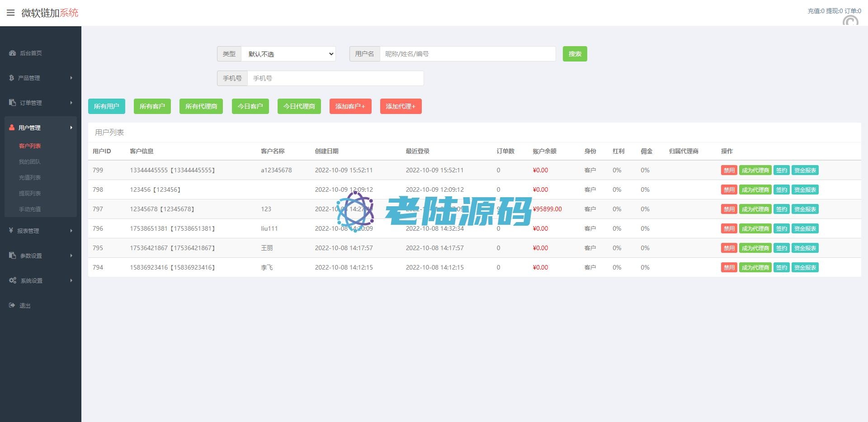This screenshot has width=868, height=422.
Task: Click the 微软链加系统 site title
Action: click(x=50, y=13)
